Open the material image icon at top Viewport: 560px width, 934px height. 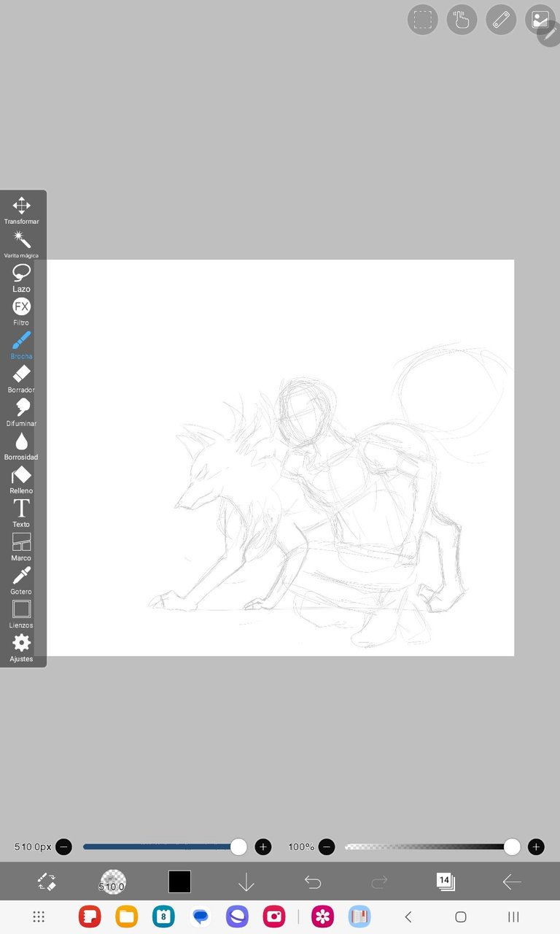click(540, 20)
